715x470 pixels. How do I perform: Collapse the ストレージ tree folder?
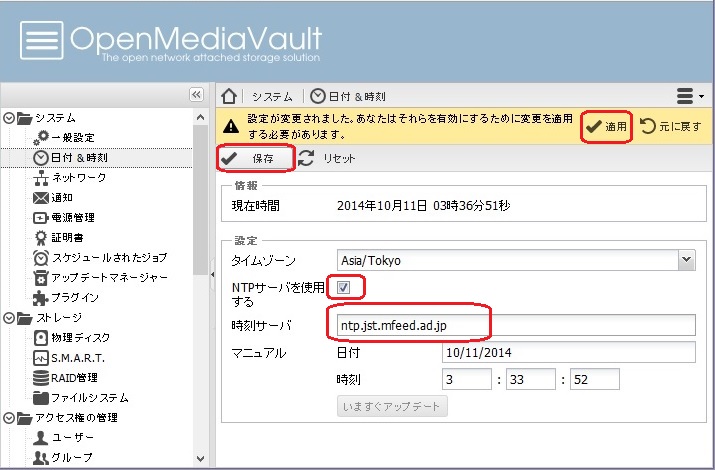tap(9, 318)
